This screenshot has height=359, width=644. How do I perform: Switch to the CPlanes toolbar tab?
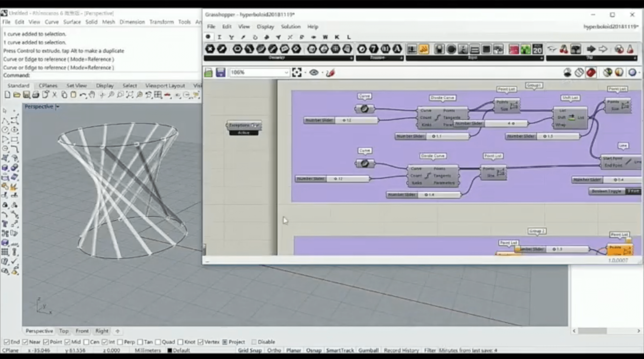48,85
